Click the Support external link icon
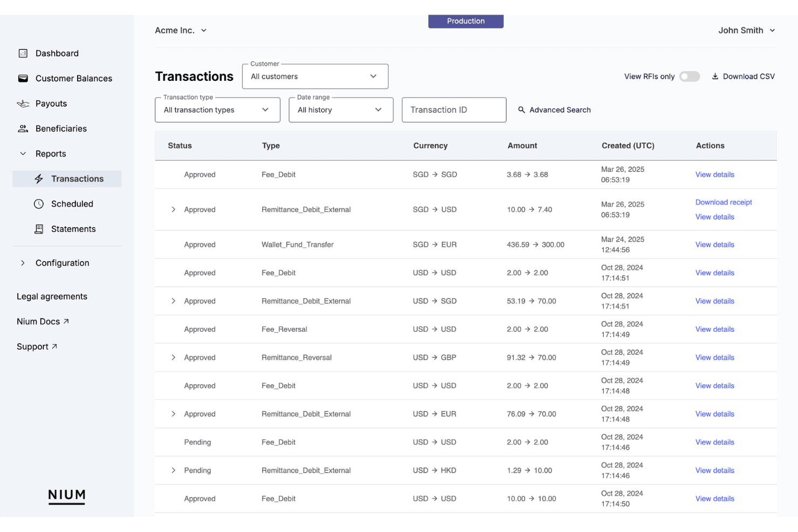This screenshot has width=798, height=532. (x=54, y=347)
